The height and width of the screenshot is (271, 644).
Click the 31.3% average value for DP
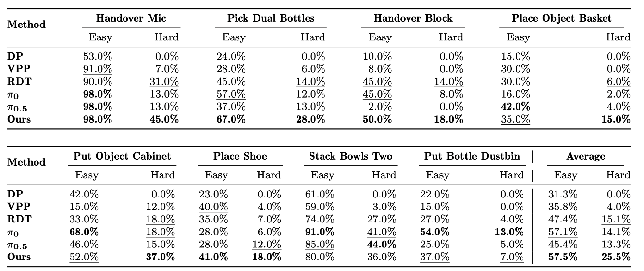tap(563, 195)
